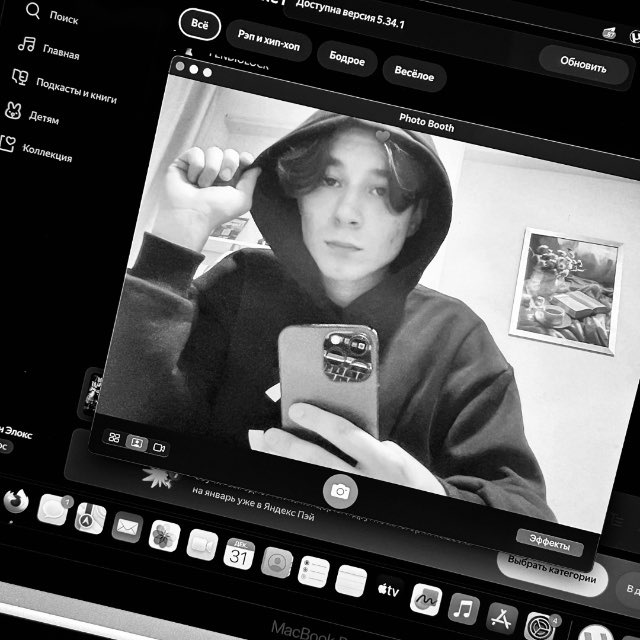
Task: Open Подкасты и книги section
Action: click(x=75, y=90)
